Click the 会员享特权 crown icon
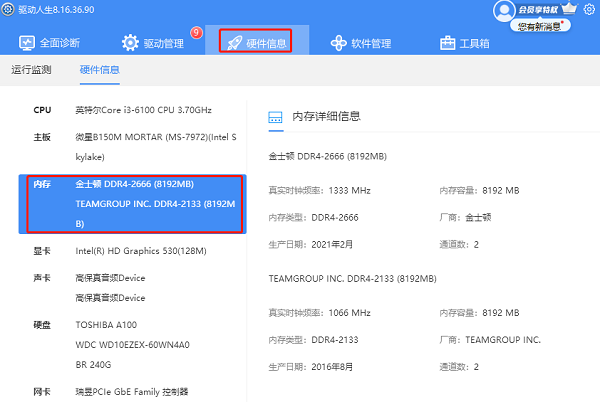Screen dimensions: 600x402 click(569, 8)
